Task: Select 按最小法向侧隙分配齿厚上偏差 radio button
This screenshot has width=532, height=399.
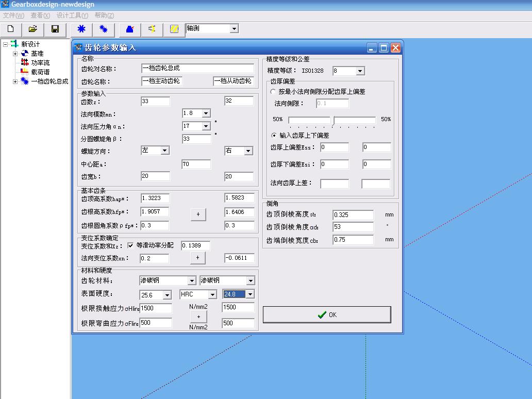Action: pos(273,92)
